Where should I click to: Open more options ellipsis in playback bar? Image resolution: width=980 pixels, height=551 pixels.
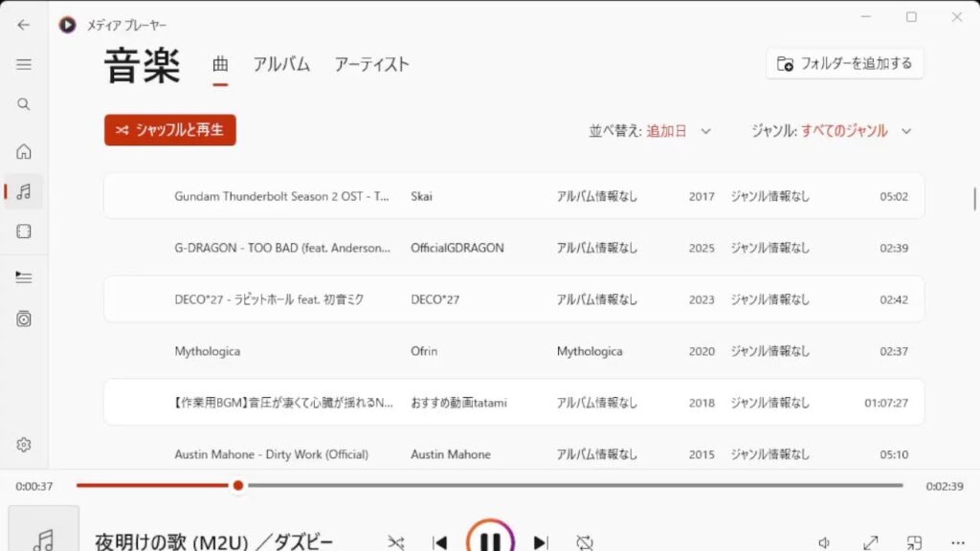click(x=957, y=542)
